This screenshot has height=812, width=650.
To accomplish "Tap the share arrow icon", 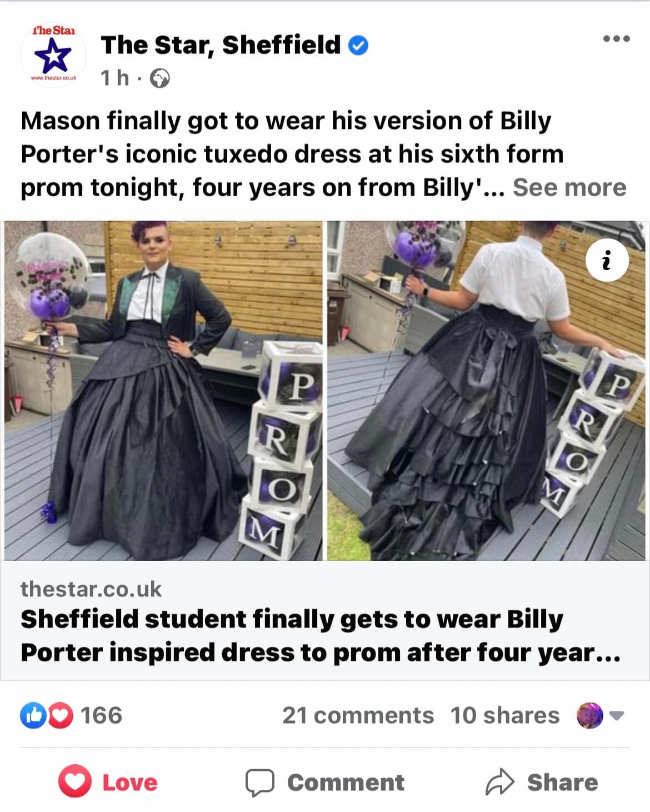I will pyautogui.click(x=501, y=782).
